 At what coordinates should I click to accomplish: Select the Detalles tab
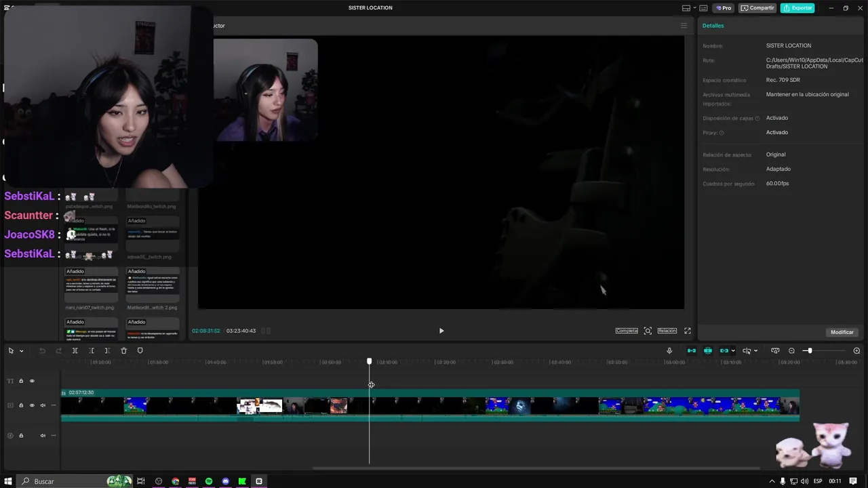tap(713, 26)
